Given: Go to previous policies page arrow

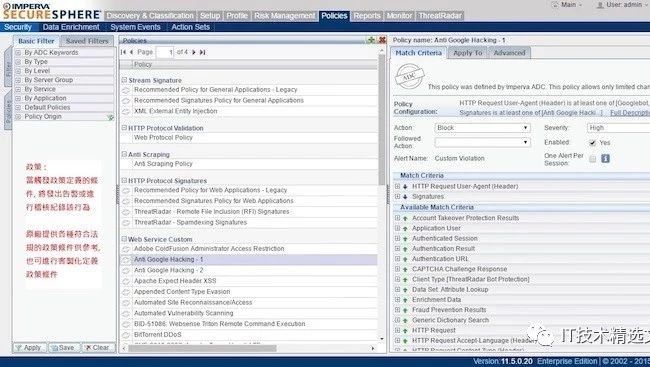Looking at the screenshot, I should click(131, 52).
